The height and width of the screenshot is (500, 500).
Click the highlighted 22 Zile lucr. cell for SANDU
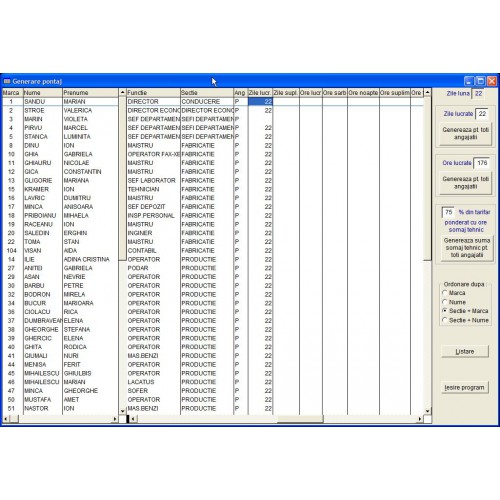pyautogui.click(x=260, y=102)
